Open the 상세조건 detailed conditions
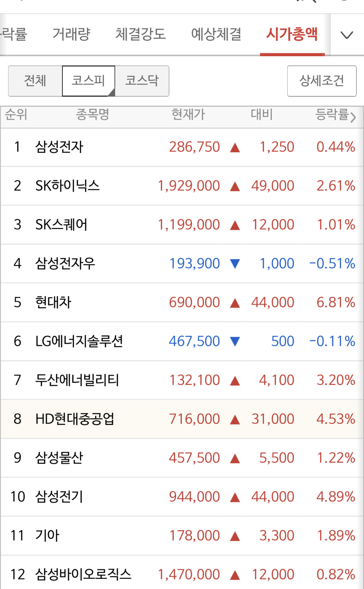This screenshot has height=589, width=364. click(x=322, y=81)
